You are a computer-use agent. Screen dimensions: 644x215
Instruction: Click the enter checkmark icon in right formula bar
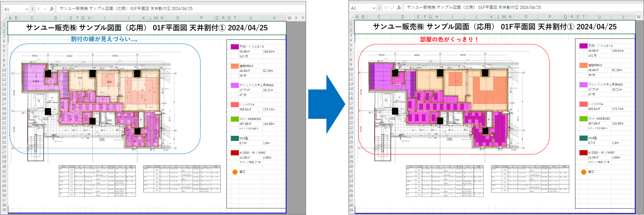[x=392, y=8]
